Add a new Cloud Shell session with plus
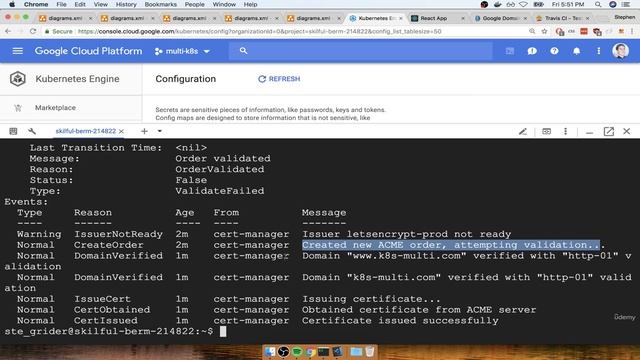This screenshot has width=640, height=360. coord(144,131)
